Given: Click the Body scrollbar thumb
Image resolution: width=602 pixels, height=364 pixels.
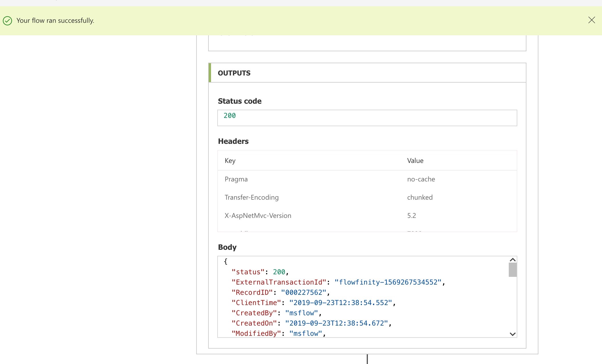Looking at the screenshot, I should [x=512, y=269].
